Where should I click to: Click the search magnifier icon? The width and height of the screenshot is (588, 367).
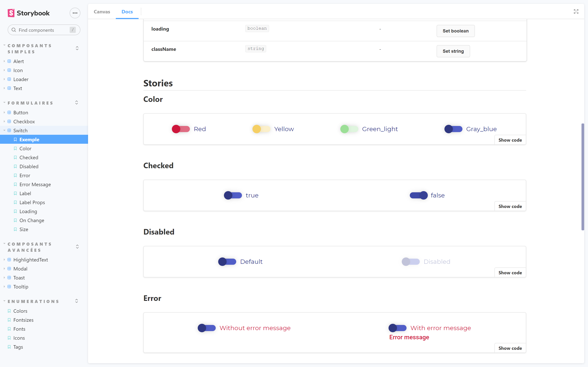14,30
